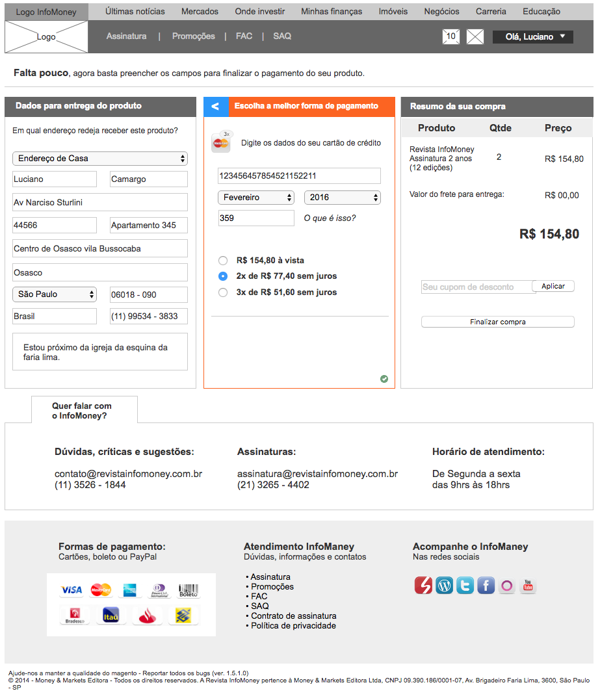The height and width of the screenshot is (700, 600).
Task: Click the phone field (11) 99534 - 3833
Action: click(149, 316)
